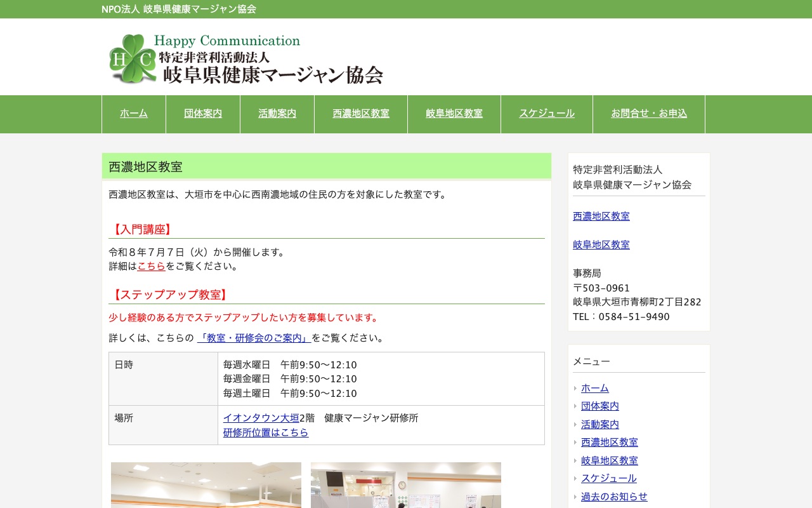812x508 pixels.
Task: Click the こちら link for 入門講座 details
Action: 151,266
